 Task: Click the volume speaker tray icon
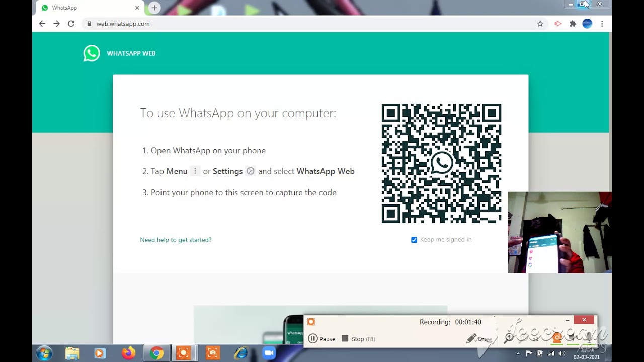[x=562, y=354]
